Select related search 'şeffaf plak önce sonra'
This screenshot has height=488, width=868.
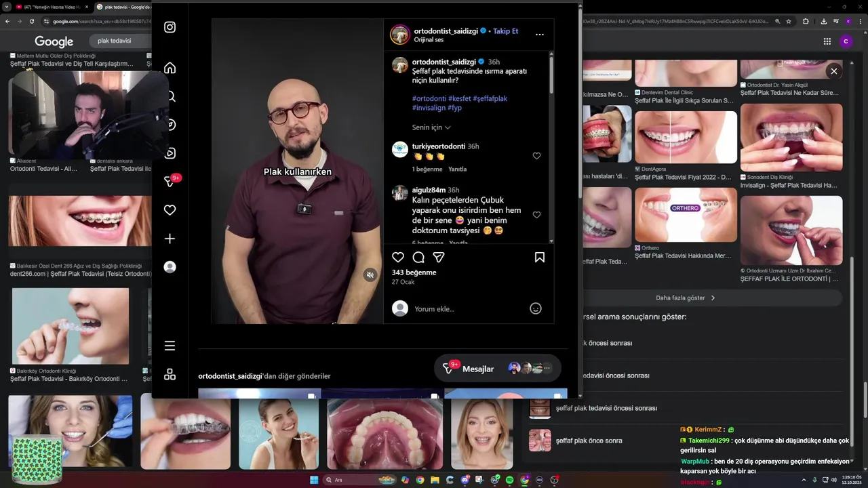589,441
